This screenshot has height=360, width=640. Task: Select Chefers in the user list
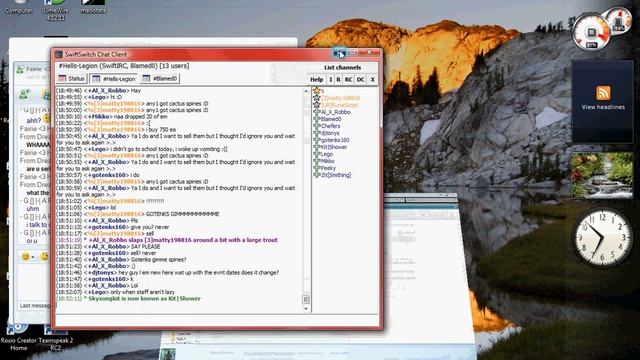(x=330, y=126)
